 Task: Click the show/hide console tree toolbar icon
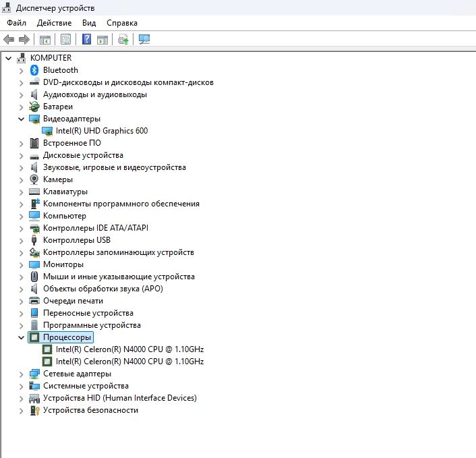(x=45, y=40)
